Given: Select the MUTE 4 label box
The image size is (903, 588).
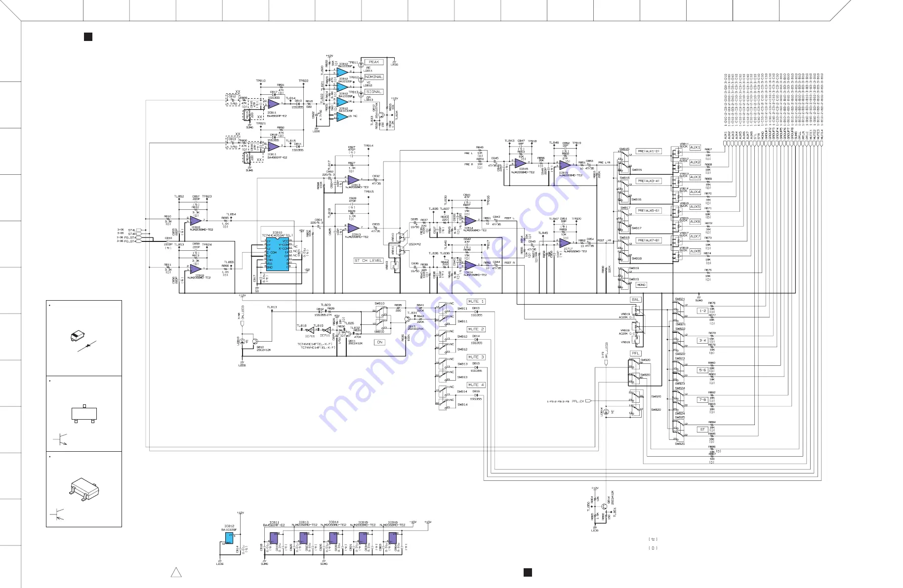Looking at the screenshot, I should [476, 385].
